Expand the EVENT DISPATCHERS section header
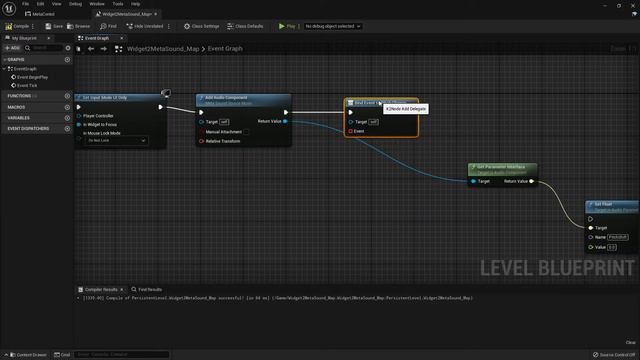 click(x=28, y=129)
